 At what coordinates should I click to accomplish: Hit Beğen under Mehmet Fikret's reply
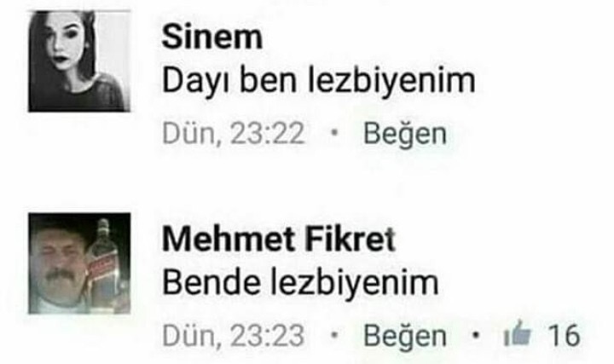tap(405, 336)
